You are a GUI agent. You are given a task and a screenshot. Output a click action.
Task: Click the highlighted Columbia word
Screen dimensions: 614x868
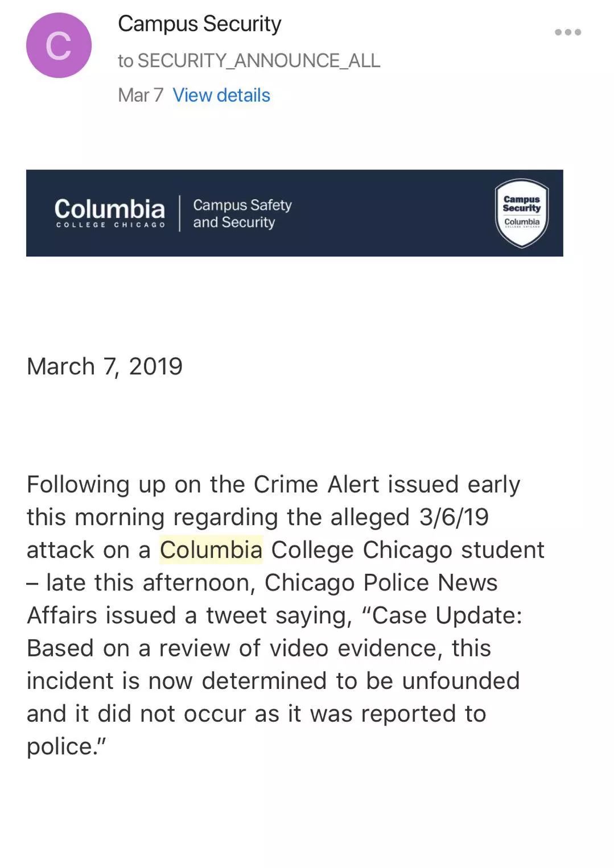[x=211, y=549]
